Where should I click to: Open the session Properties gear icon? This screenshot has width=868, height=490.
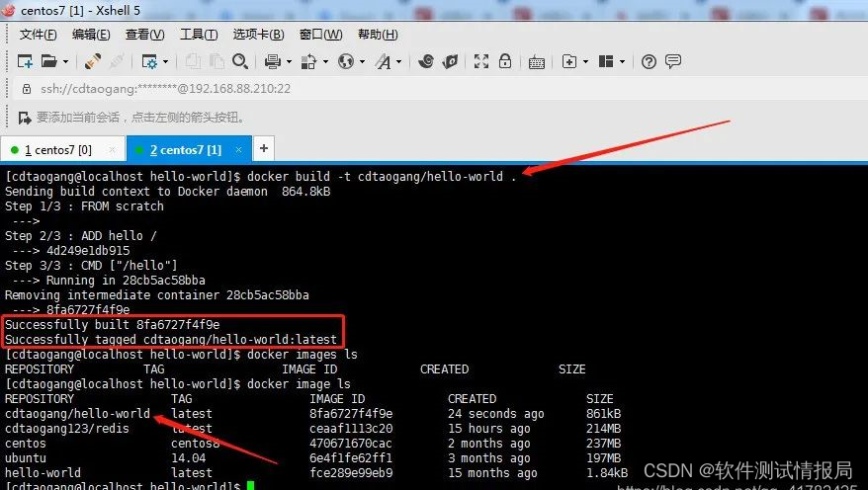point(150,61)
